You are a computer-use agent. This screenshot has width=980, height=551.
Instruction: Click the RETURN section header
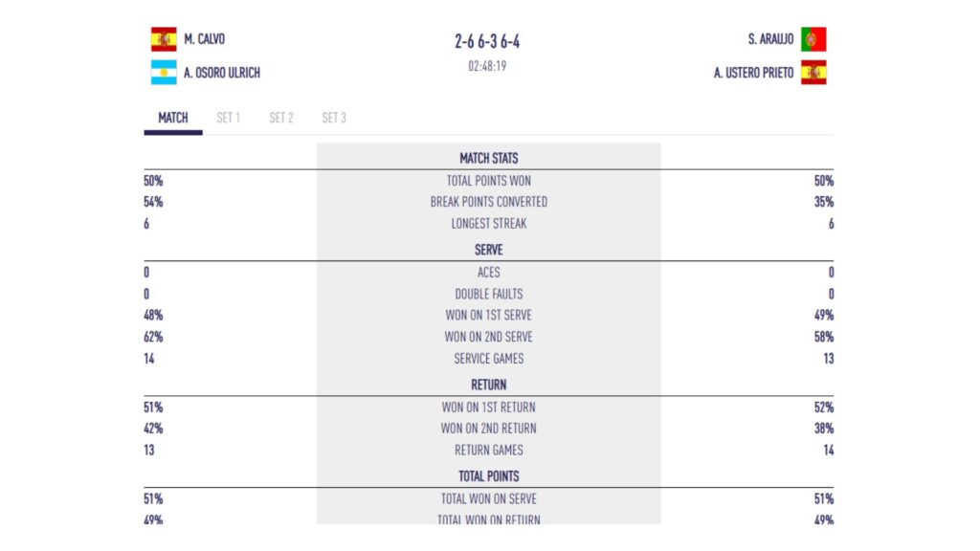(x=489, y=385)
